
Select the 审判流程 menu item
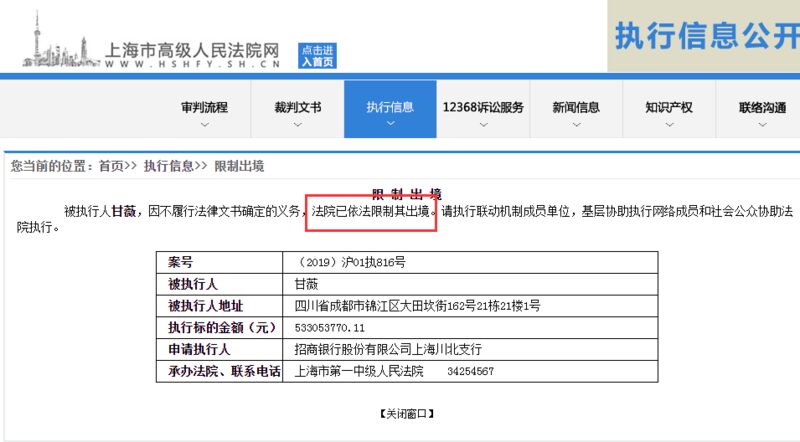[x=205, y=107]
